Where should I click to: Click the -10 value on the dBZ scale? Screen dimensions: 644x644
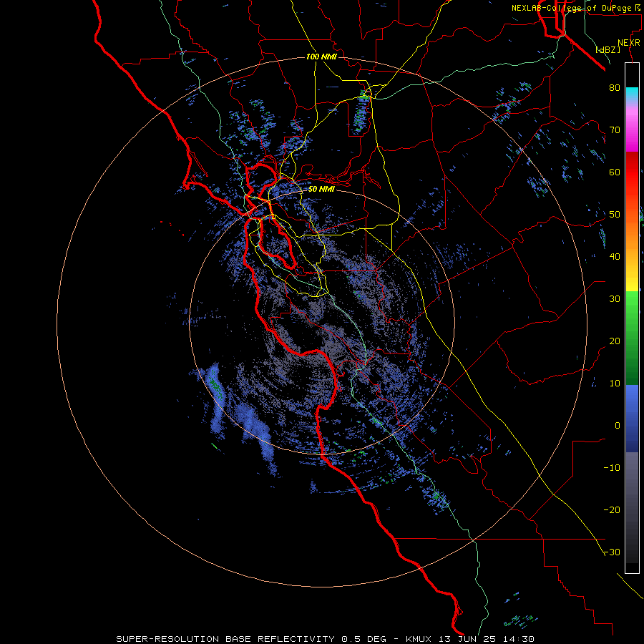[x=612, y=468]
